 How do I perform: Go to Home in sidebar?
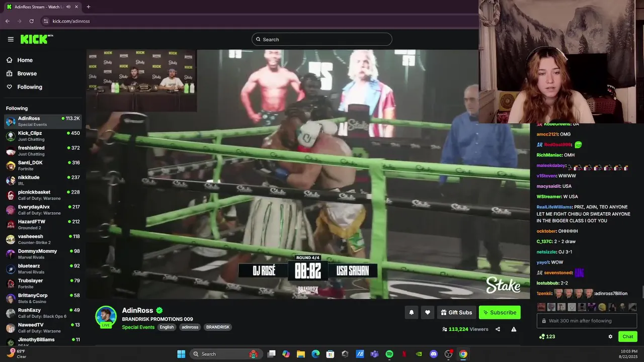[25, 60]
